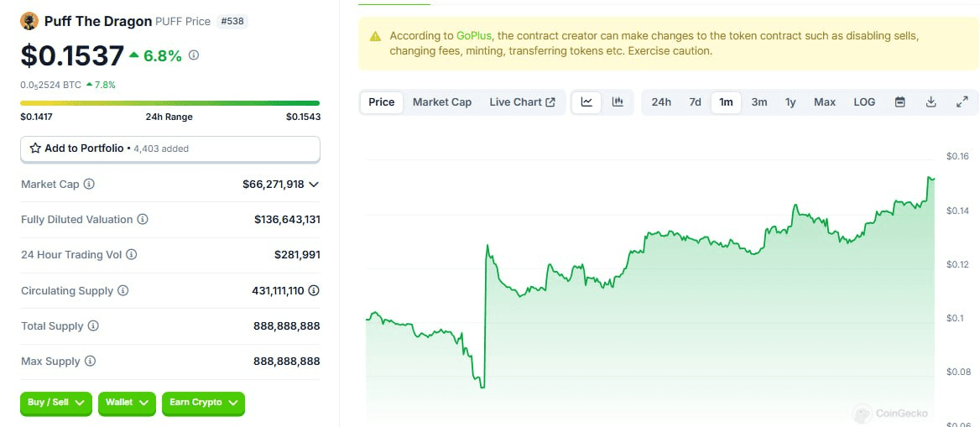Switch to line chart view icon
This screenshot has height=427, width=980.
pyautogui.click(x=586, y=102)
